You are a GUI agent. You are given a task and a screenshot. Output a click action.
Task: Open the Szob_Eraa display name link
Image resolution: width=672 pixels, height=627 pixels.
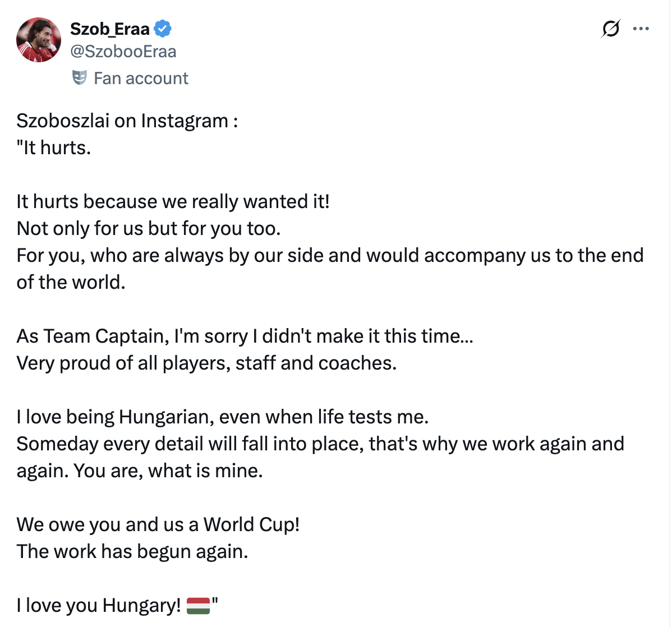[110, 29]
